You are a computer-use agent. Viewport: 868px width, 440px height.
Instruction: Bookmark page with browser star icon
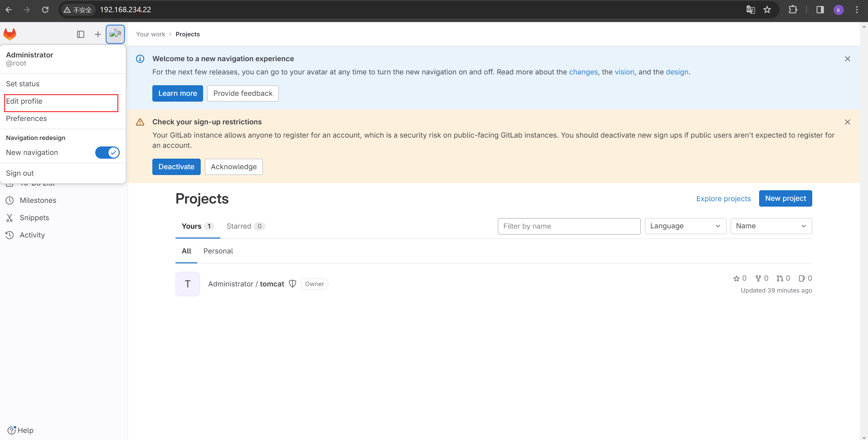pos(767,10)
